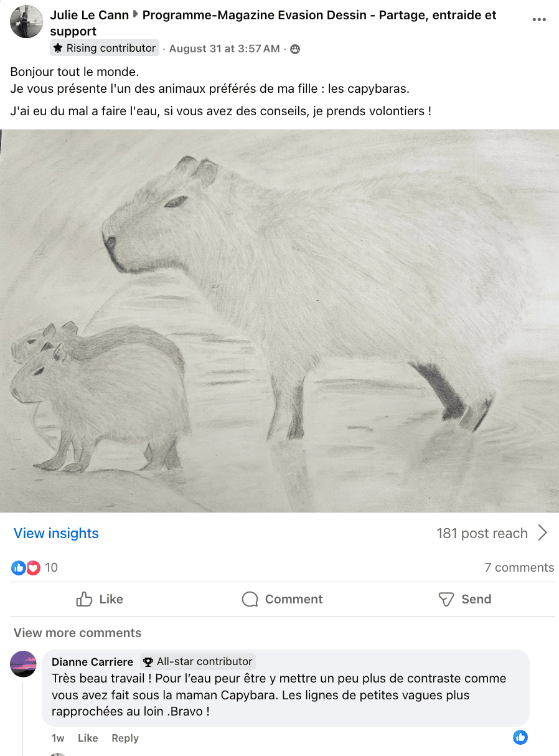Click the Send button
This screenshot has height=756, width=559.
click(465, 599)
